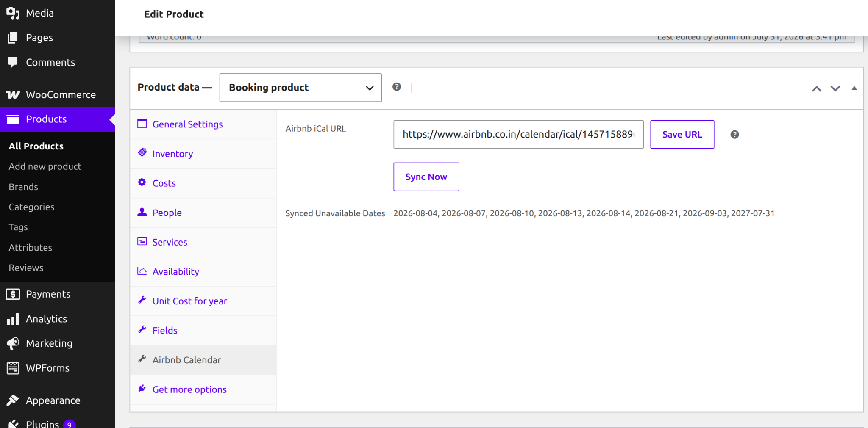Viewport: 868px width, 428px height.
Task: Open the Payments menu
Action: click(x=58, y=294)
